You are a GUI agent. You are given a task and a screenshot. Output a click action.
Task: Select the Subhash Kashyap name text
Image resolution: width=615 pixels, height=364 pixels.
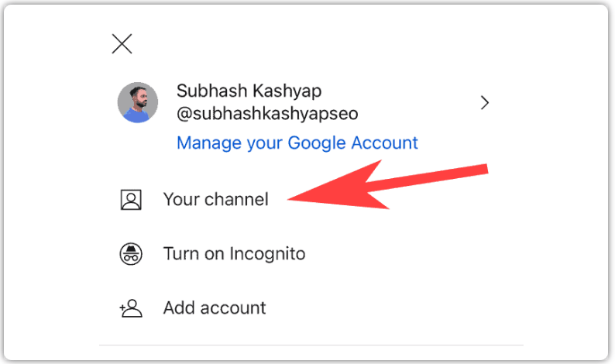(249, 91)
